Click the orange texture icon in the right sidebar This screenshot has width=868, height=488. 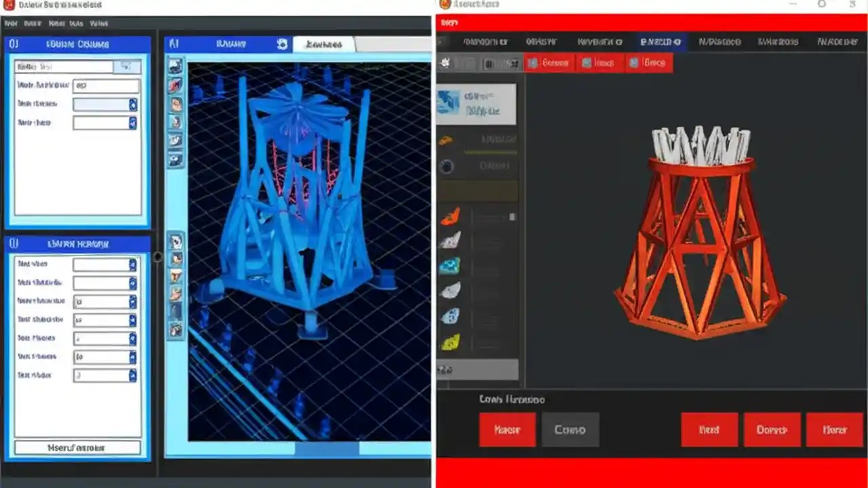450,217
